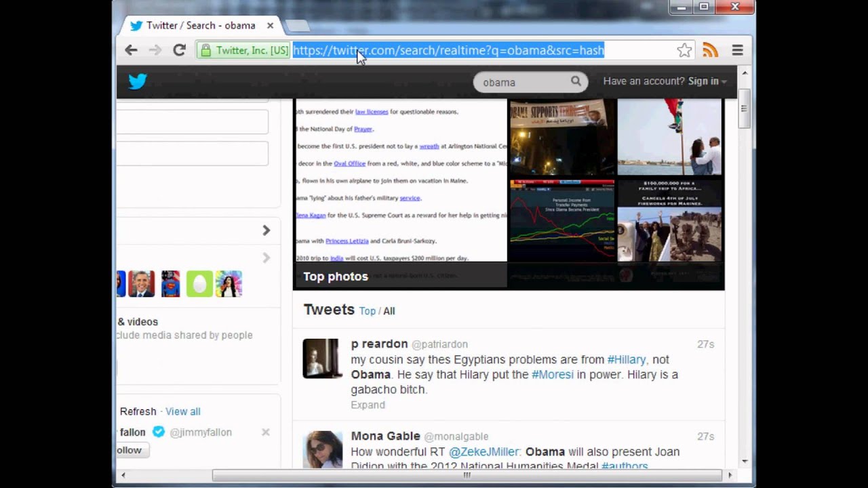Expand the first sidebar chevron arrow

[x=266, y=230]
